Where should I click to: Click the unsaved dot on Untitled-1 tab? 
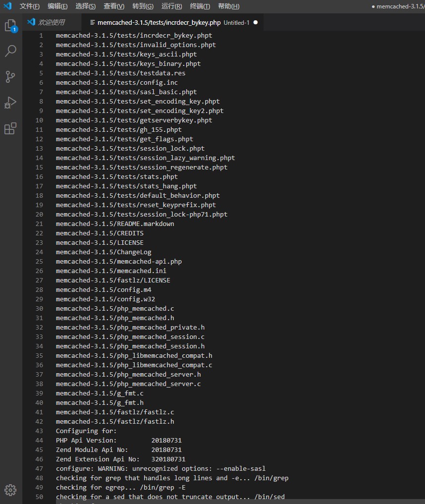point(255,22)
